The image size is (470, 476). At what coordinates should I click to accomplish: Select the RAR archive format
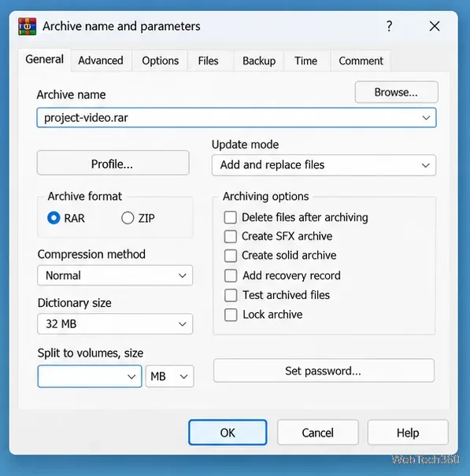point(54,218)
